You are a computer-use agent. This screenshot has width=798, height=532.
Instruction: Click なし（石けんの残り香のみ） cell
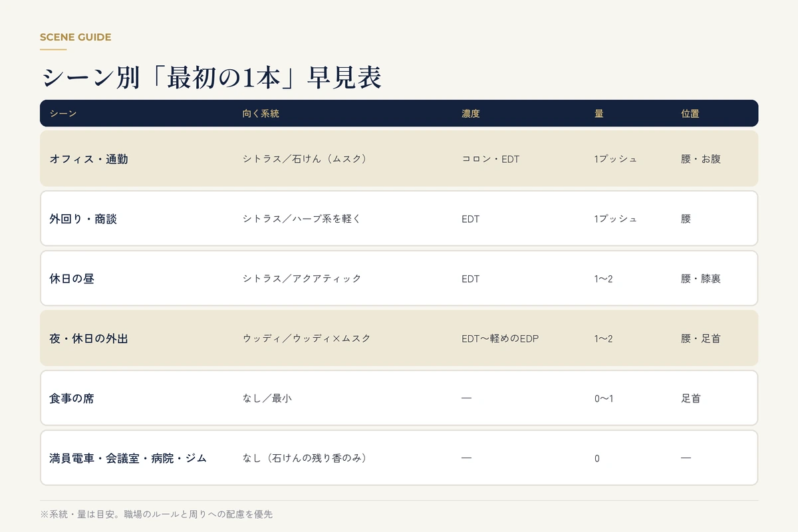[x=305, y=458]
